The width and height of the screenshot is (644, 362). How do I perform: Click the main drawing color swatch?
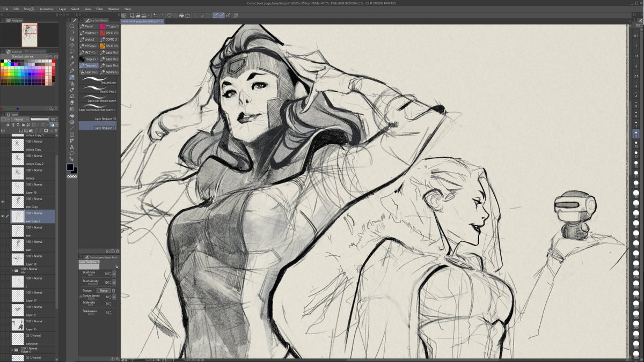70,167
